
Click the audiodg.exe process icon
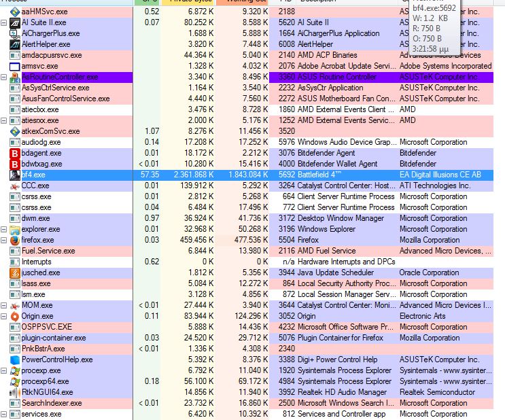15,142
